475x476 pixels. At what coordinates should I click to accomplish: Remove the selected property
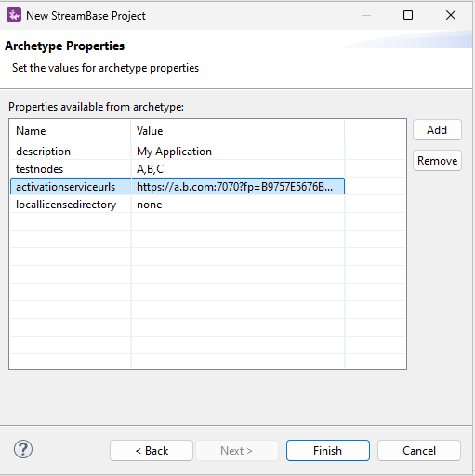pos(437,161)
